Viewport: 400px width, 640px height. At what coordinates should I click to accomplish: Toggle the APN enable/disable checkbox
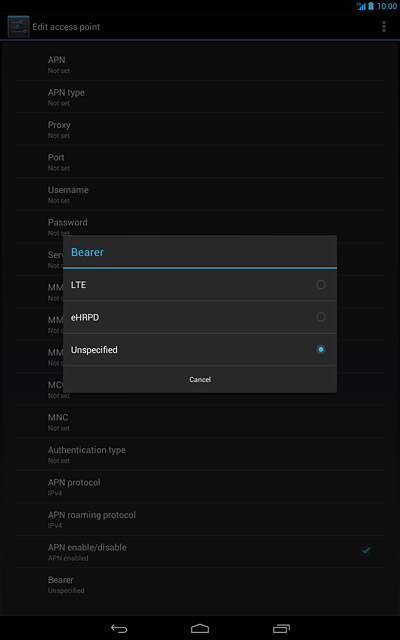point(365,551)
